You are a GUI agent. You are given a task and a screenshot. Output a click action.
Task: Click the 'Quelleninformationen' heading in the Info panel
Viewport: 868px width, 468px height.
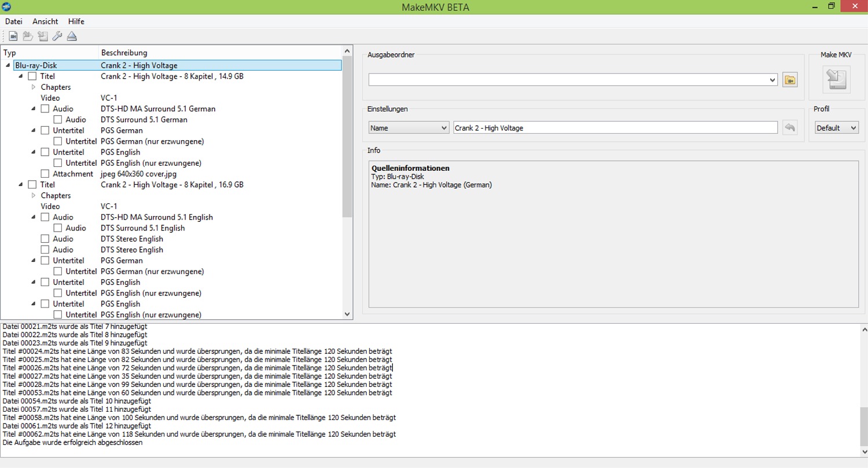coord(410,169)
